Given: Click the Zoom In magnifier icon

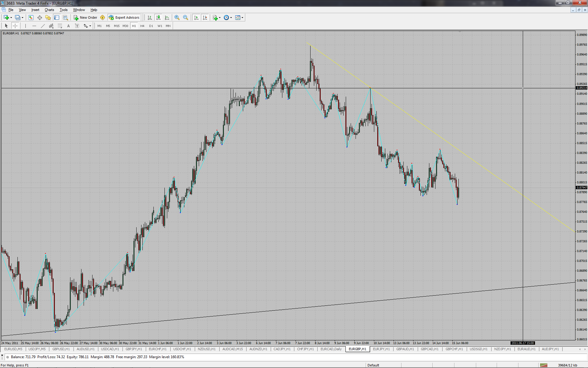Looking at the screenshot, I should pos(177,17).
